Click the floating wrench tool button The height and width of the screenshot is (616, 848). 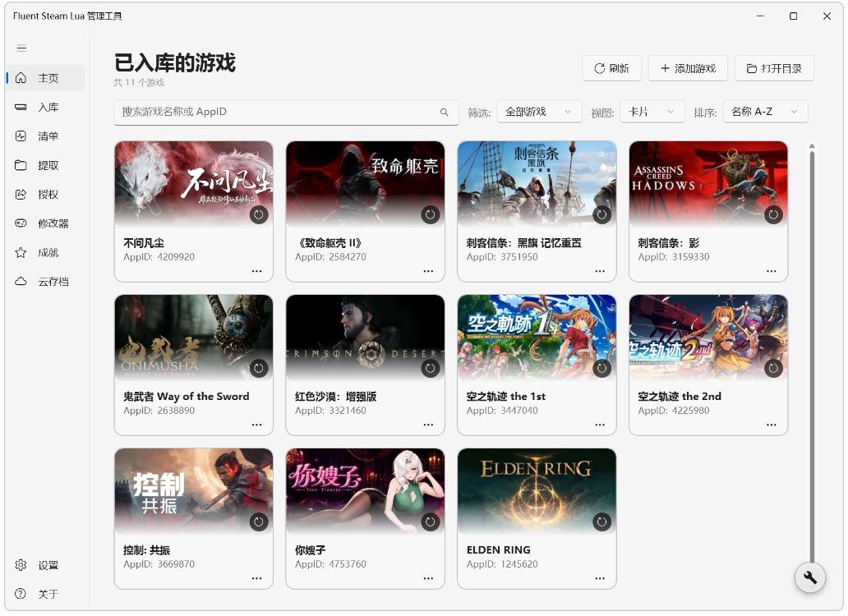tap(809, 577)
